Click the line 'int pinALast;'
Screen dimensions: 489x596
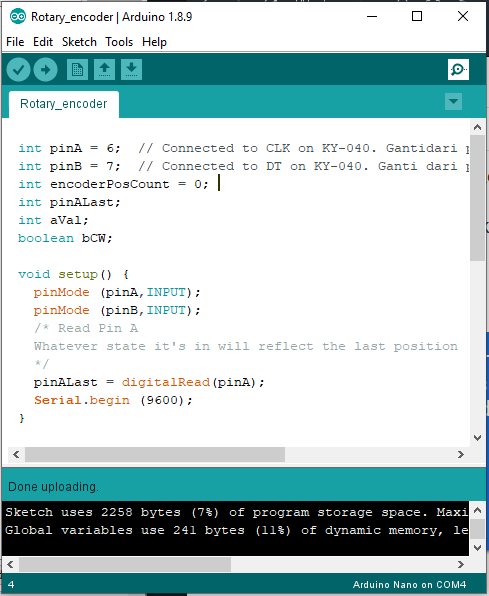(70, 202)
